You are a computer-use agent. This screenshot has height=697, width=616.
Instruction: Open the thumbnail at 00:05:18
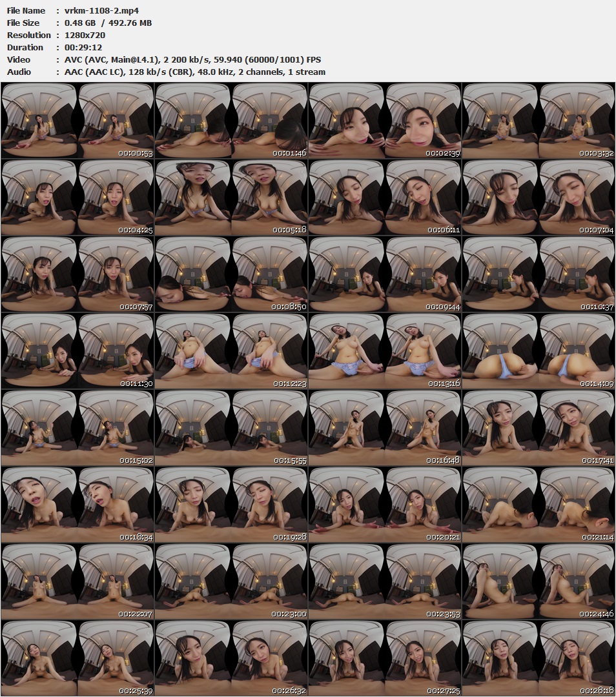[231, 197]
